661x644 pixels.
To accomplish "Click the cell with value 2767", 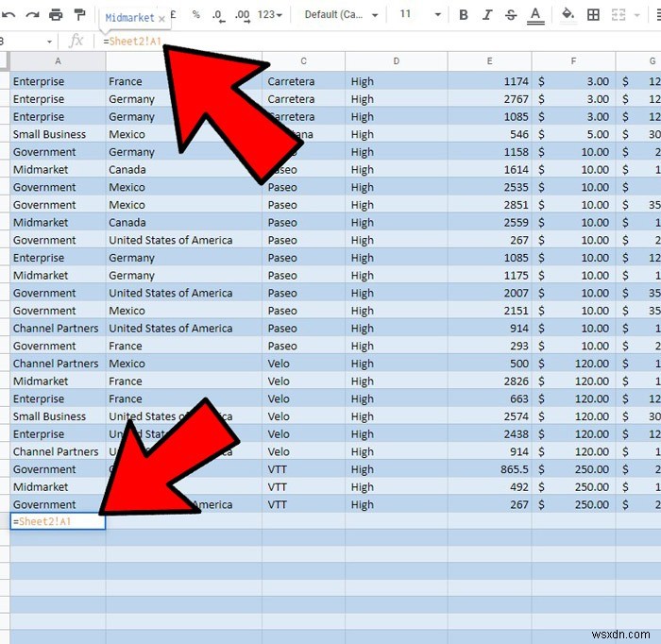I will pos(489,99).
